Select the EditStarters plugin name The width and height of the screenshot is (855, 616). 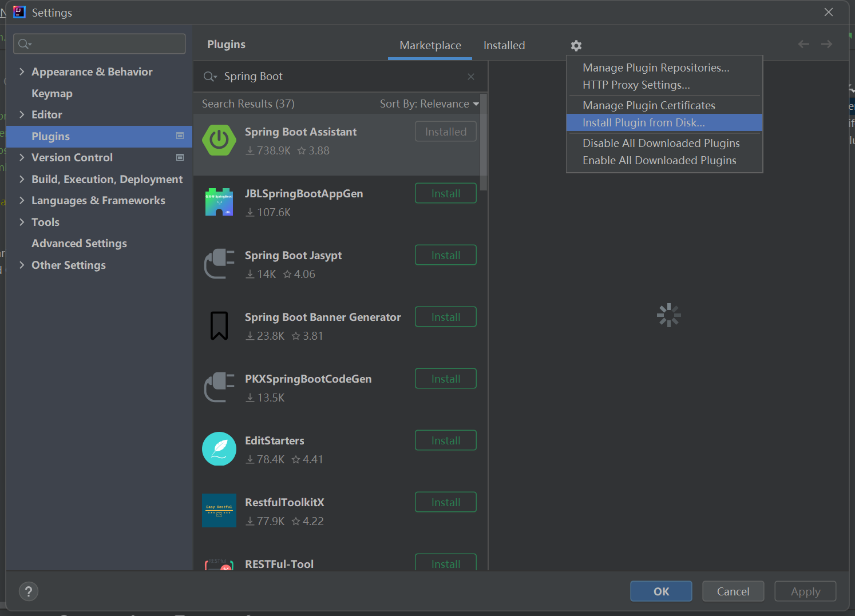click(x=275, y=440)
